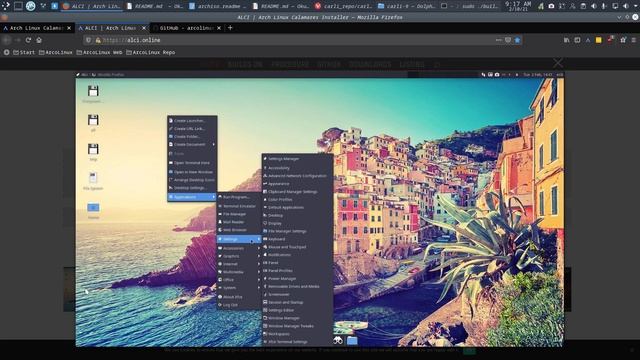Go to the Firefox home page

coord(39,40)
